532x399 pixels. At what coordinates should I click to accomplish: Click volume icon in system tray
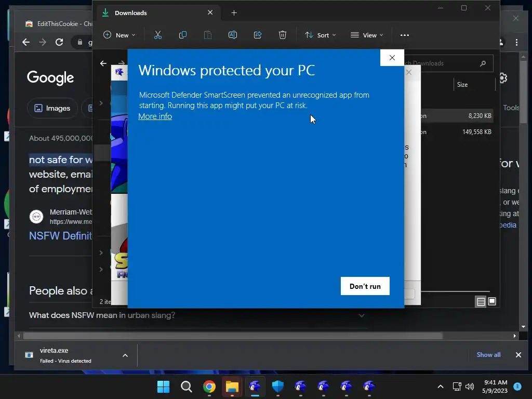470,387
